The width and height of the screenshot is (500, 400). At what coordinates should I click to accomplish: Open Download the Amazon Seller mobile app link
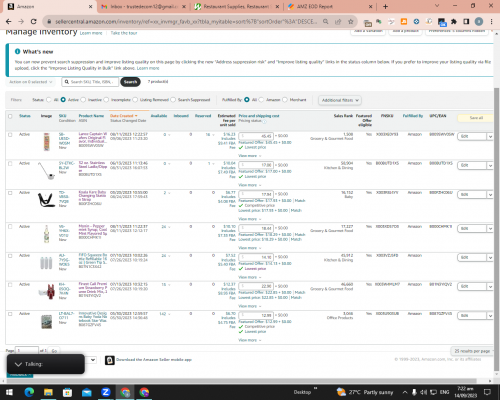tap(154, 360)
